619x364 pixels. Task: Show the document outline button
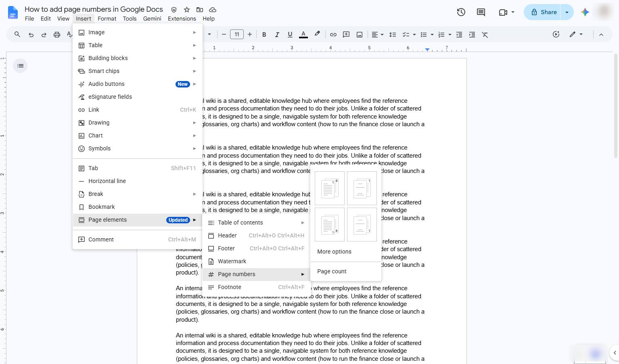tap(21, 66)
